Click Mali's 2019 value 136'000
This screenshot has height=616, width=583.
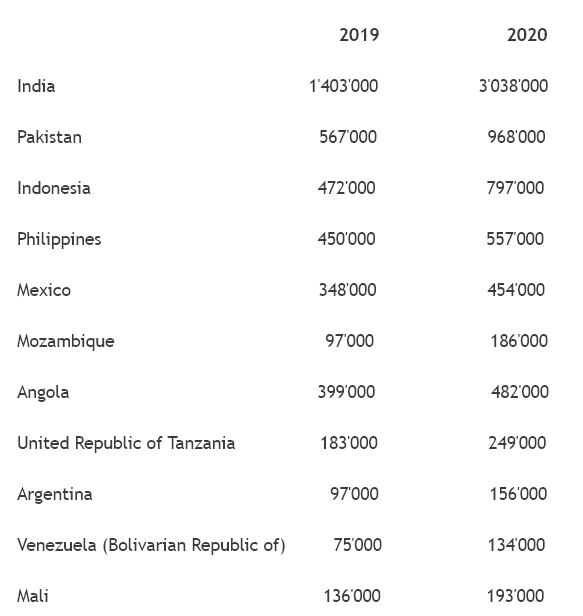click(x=352, y=596)
